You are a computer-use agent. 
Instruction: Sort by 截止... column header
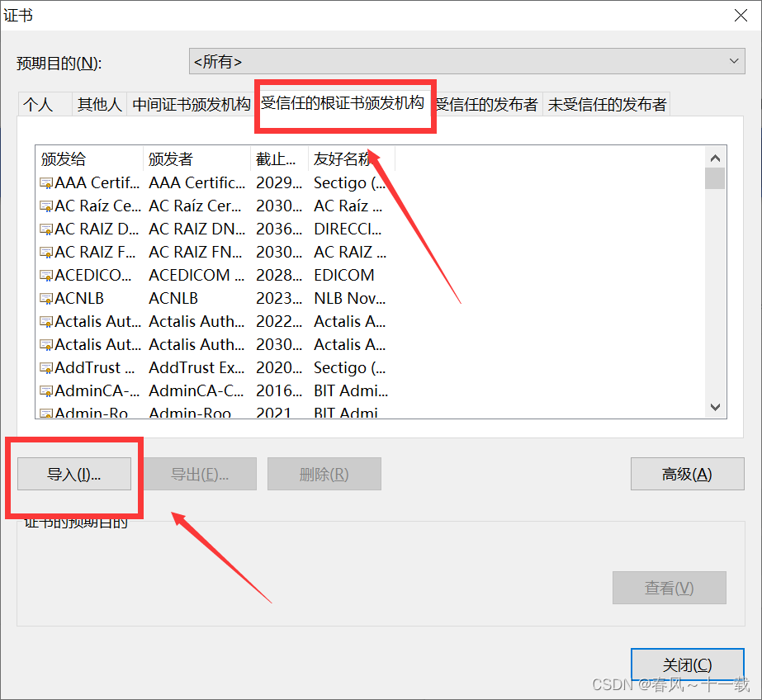tap(279, 158)
